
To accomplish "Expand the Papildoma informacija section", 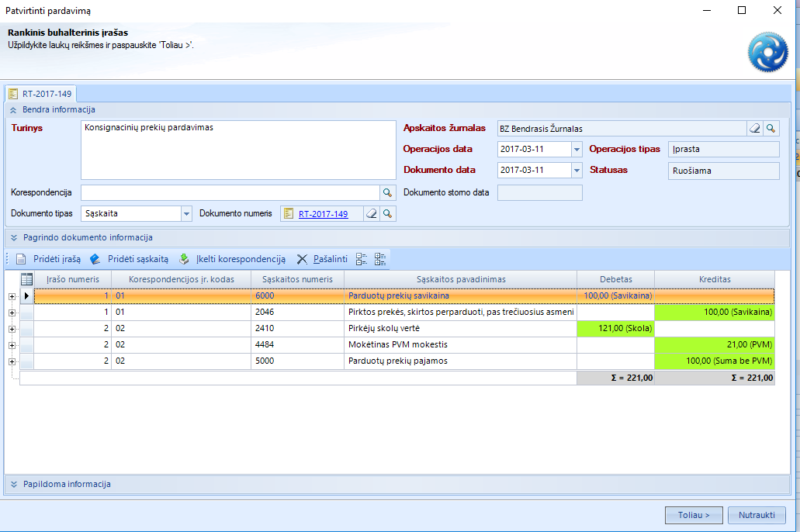I will pos(14,484).
